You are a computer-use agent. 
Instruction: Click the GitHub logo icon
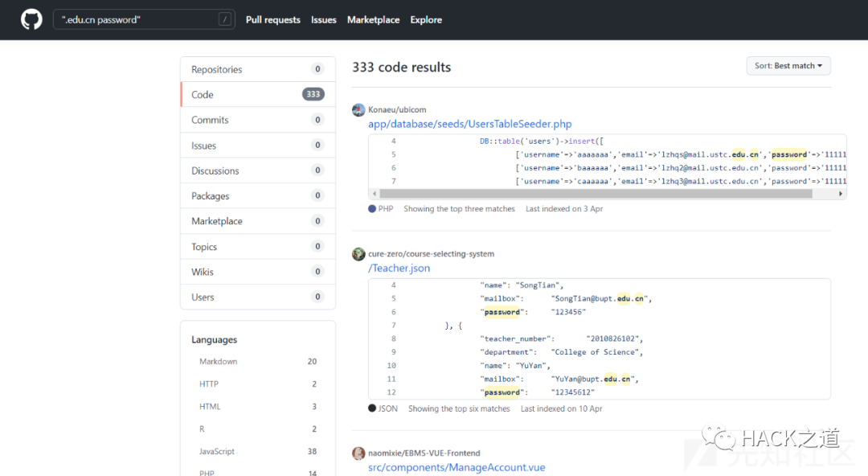pos(31,19)
